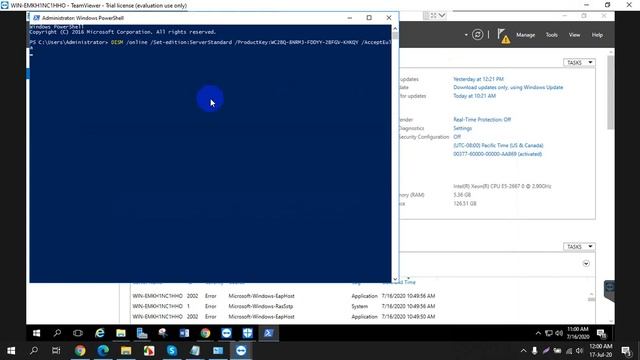Screen dimensions: 640x360
Task: Open the Help menu in Server Manager
Action: click(x=597, y=35)
